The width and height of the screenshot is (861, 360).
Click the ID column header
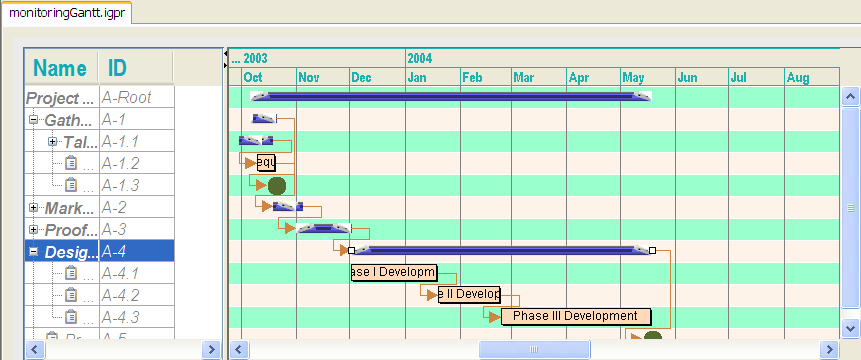tap(136, 68)
